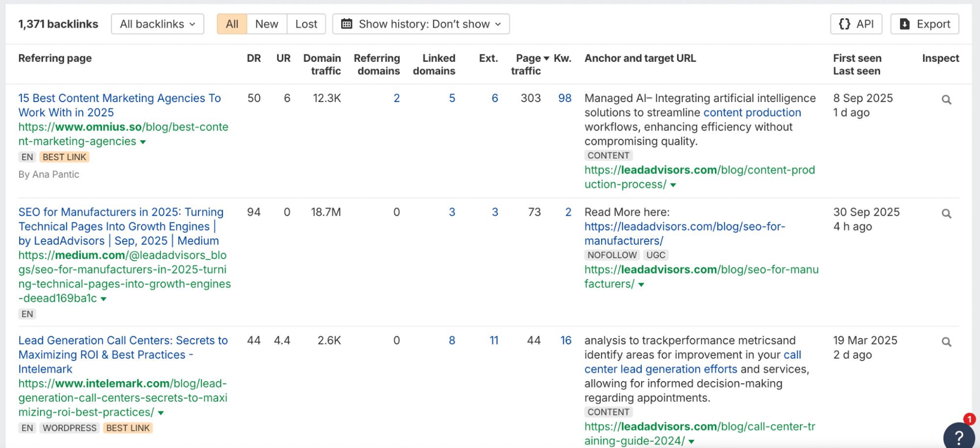Click the API button with braces icon
The image size is (980, 448).
coord(856,24)
